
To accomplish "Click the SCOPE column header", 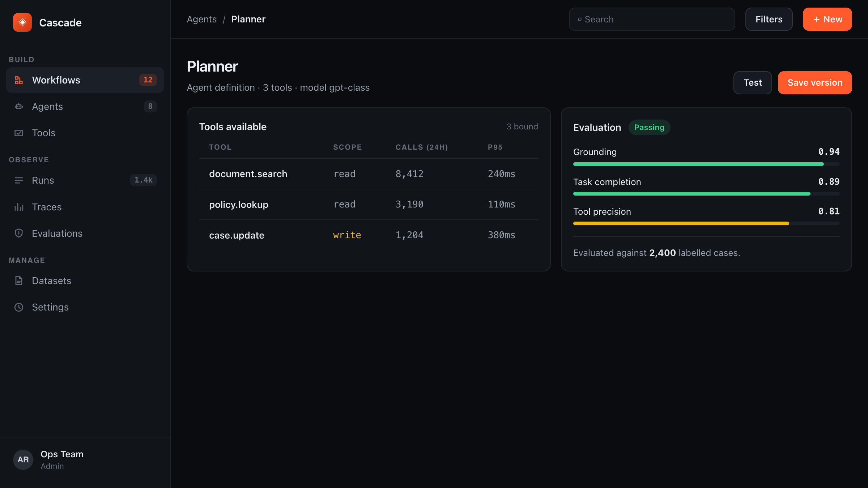I will [x=347, y=147].
